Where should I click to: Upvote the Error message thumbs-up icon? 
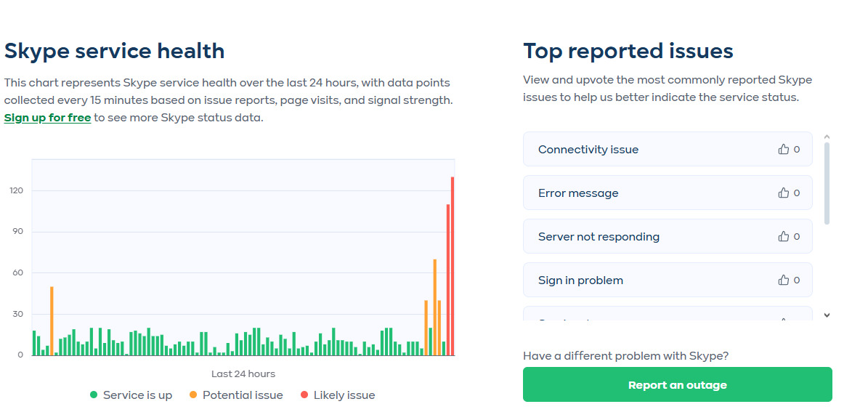[x=783, y=193]
